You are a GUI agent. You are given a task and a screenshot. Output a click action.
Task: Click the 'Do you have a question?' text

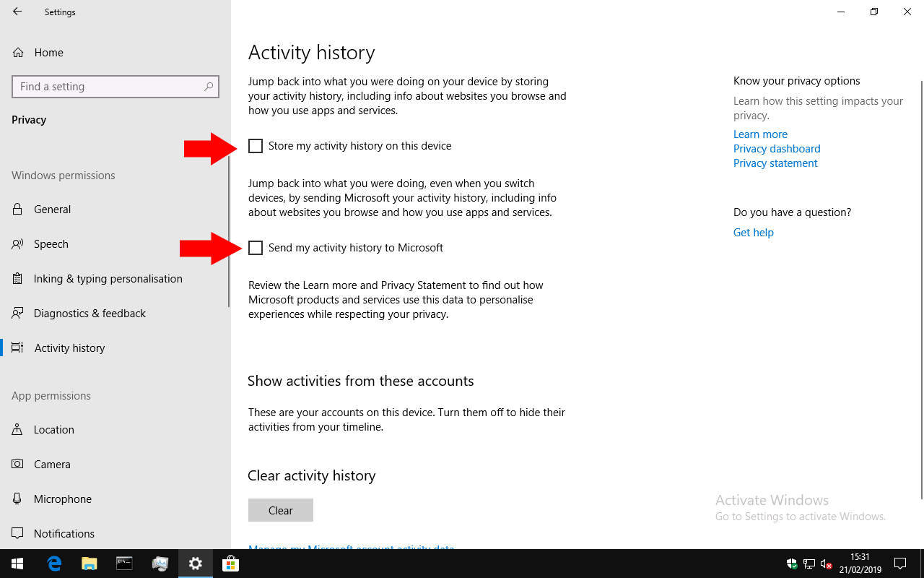pos(793,212)
